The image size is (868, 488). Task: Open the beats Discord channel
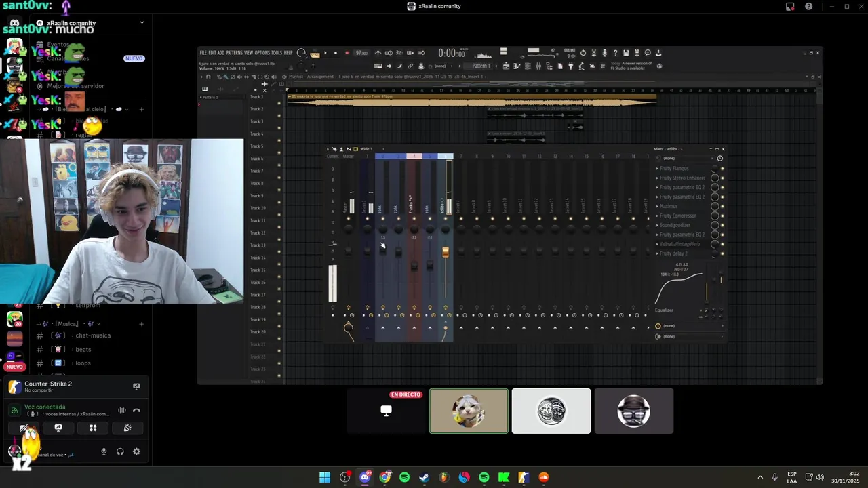click(83, 349)
